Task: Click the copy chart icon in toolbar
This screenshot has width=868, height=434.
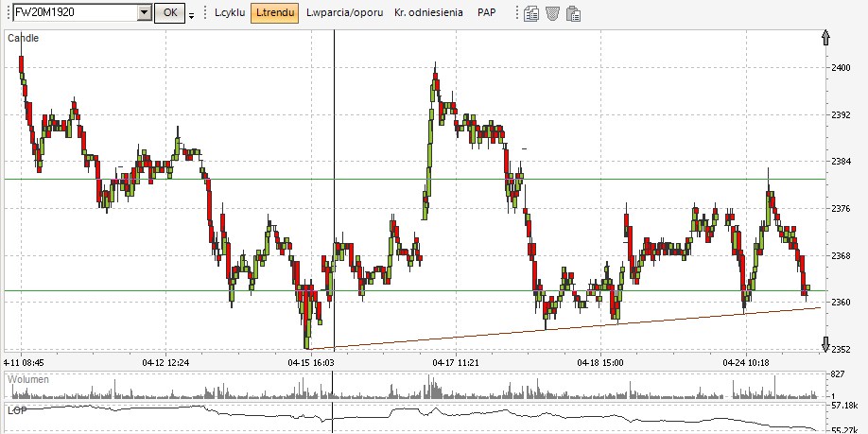Action: click(x=531, y=13)
